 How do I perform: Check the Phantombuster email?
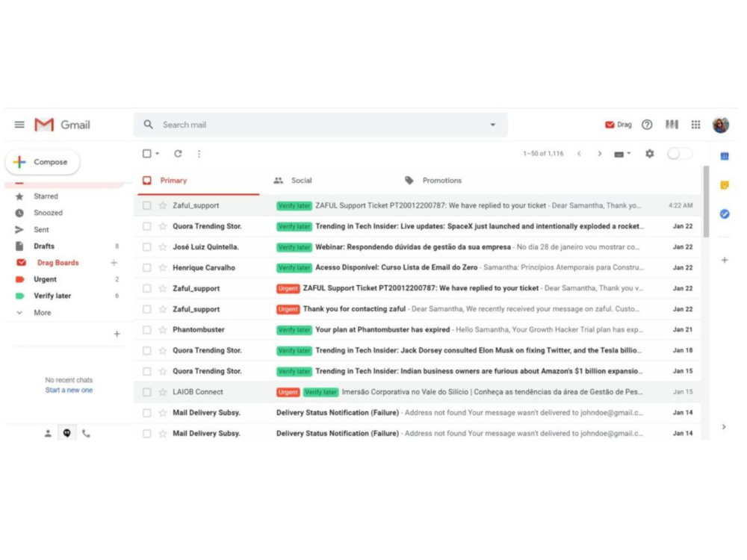(146, 330)
